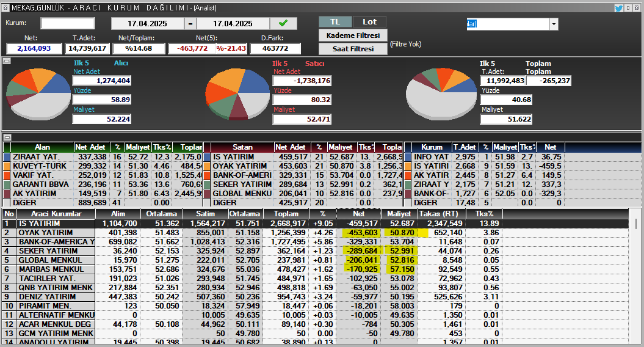Click green swatch next to GARANTI BBVA
The image size is (644, 347).
click(6, 184)
